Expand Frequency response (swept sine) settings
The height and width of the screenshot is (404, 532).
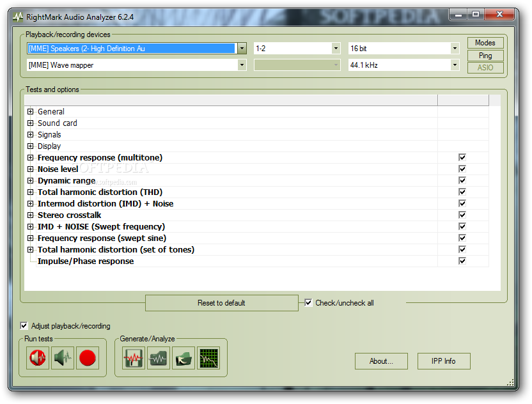point(31,238)
